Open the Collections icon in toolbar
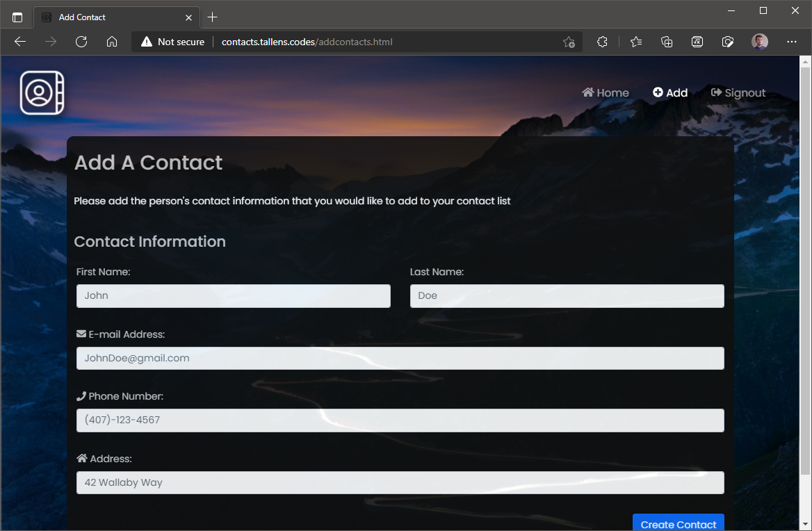 pyautogui.click(x=667, y=42)
